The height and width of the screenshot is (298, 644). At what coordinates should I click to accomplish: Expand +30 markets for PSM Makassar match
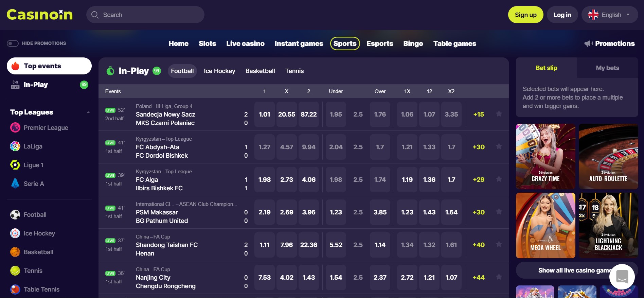[x=479, y=212]
